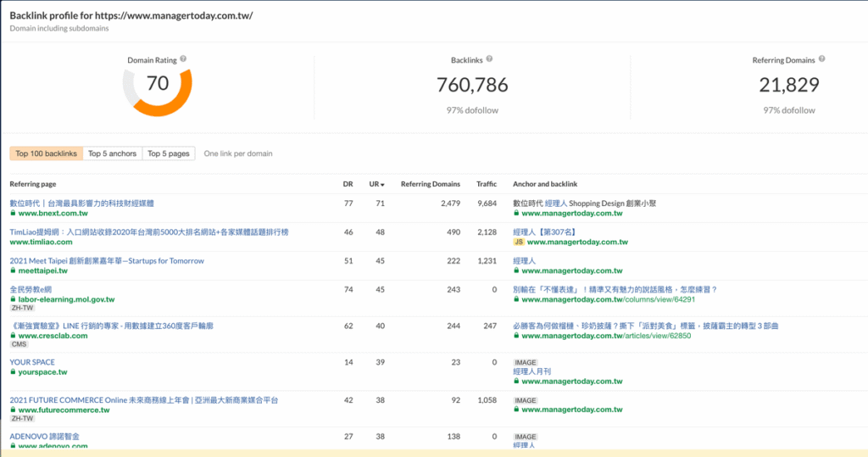868x457 pixels.
Task: Click the DR column header
Action: click(348, 184)
